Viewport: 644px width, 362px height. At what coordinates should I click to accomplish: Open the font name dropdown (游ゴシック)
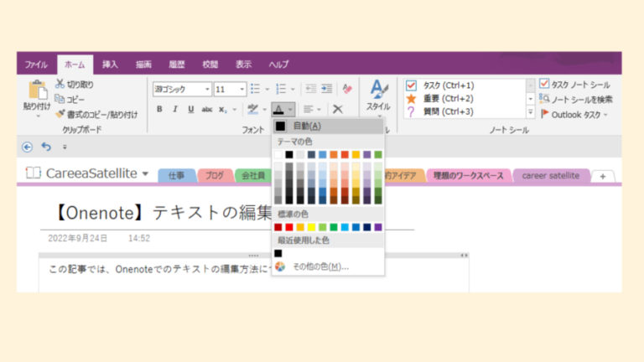coord(207,89)
